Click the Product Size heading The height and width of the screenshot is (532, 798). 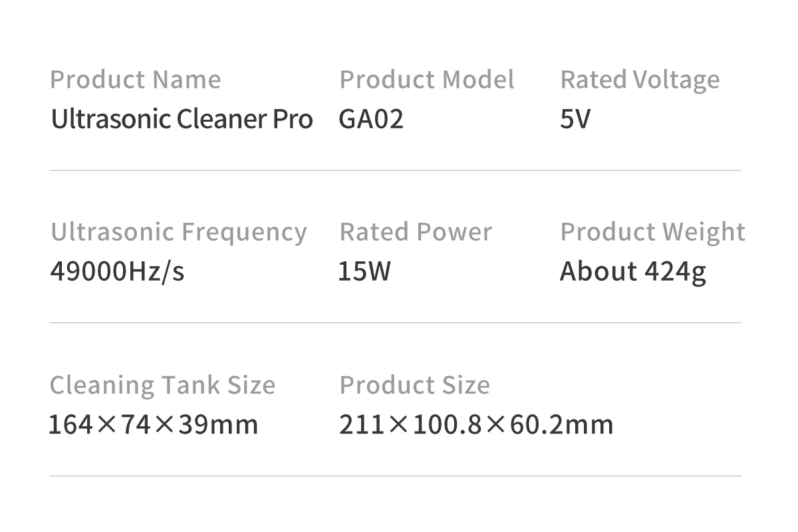pyautogui.click(x=414, y=385)
